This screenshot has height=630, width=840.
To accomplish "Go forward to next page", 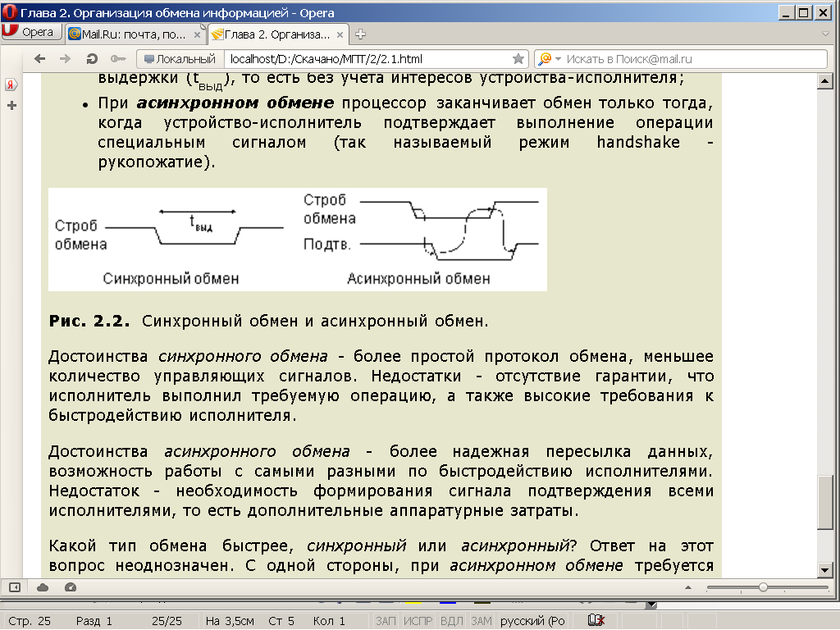I will 65,59.
